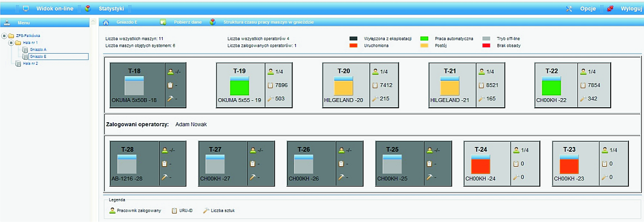Click the Pobierz dane download icon

pyautogui.click(x=163, y=23)
